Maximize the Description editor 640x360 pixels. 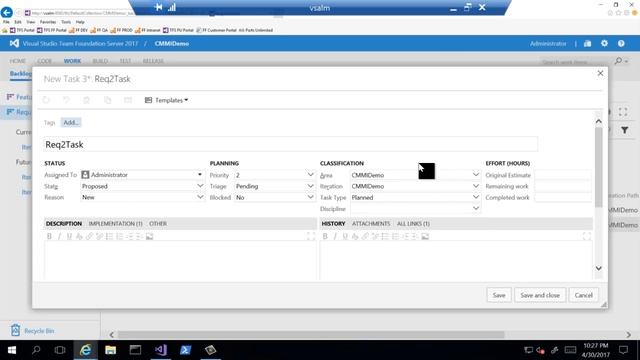[x=311, y=236]
